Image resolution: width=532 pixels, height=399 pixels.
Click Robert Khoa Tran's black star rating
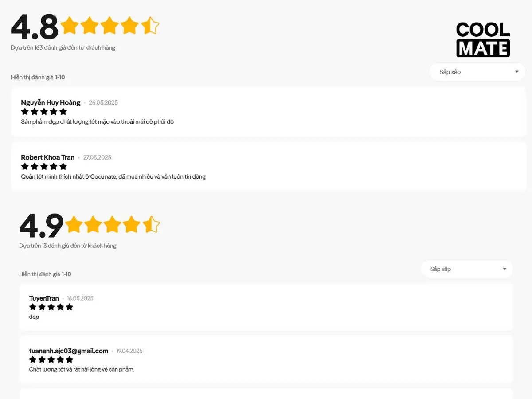point(44,166)
